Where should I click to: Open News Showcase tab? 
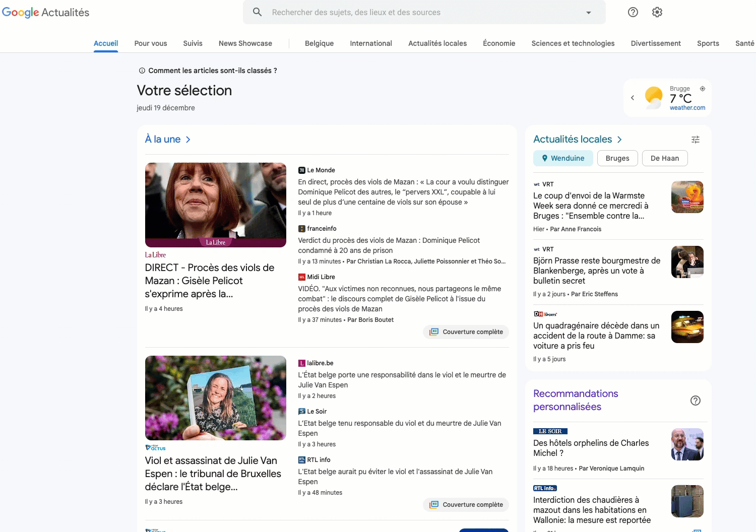coord(245,43)
